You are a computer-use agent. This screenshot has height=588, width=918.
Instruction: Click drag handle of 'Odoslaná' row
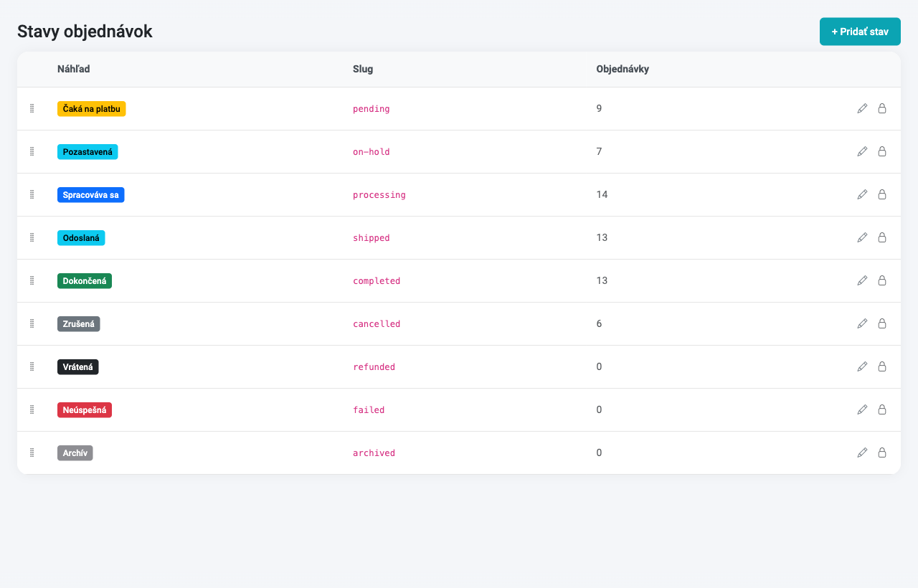pyautogui.click(x=32, y=237)
